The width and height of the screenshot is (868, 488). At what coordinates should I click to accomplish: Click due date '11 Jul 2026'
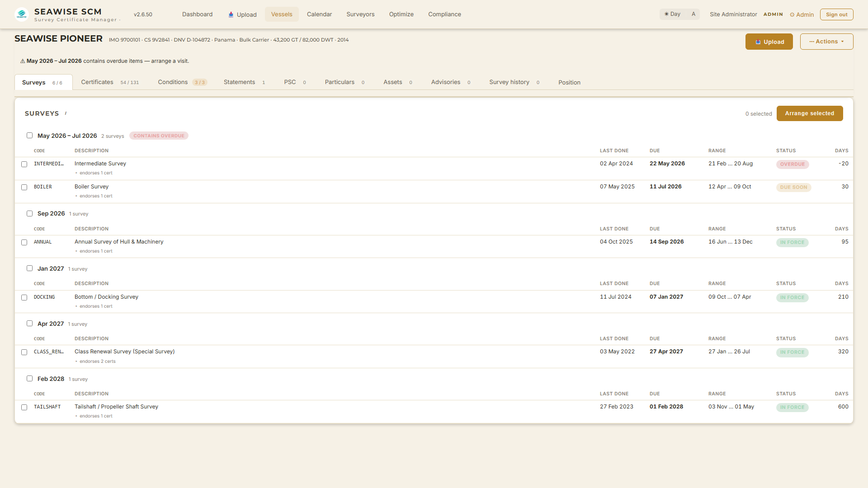(x=665, y=187)
